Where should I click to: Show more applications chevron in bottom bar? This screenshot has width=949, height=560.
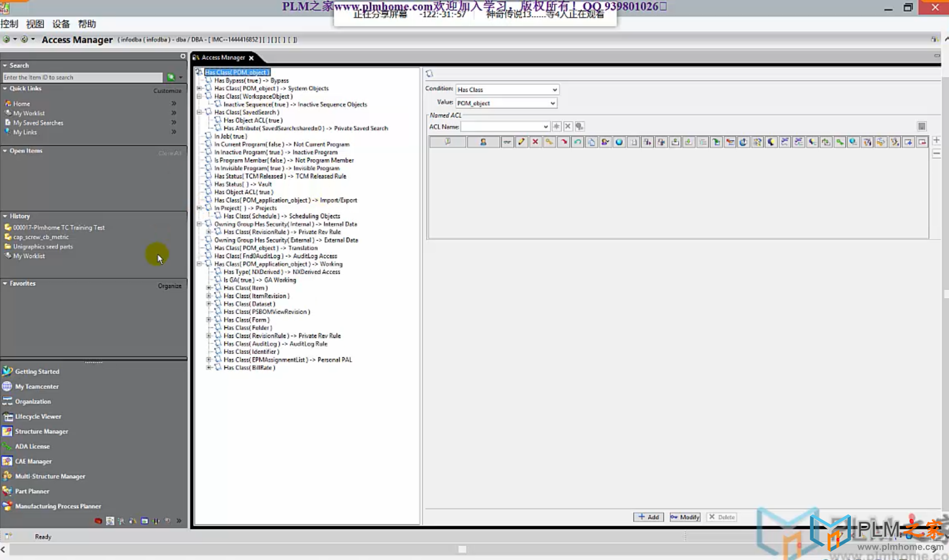point(179,521)
